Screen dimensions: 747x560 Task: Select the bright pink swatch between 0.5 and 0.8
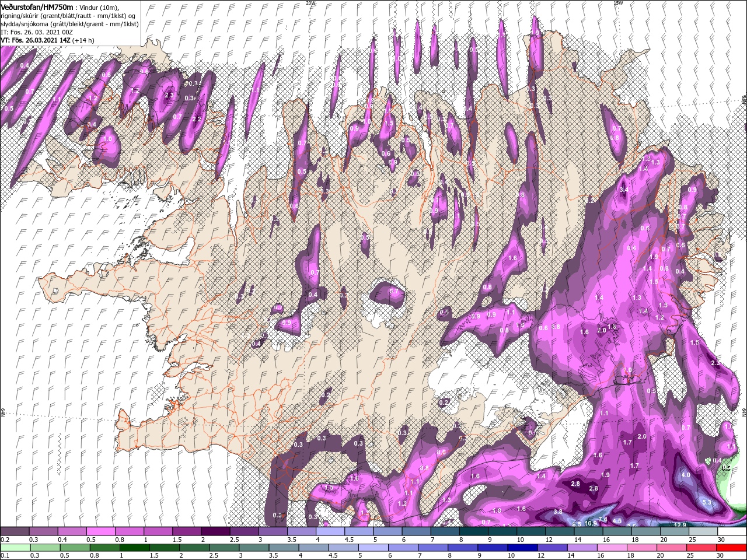(100, 531)
